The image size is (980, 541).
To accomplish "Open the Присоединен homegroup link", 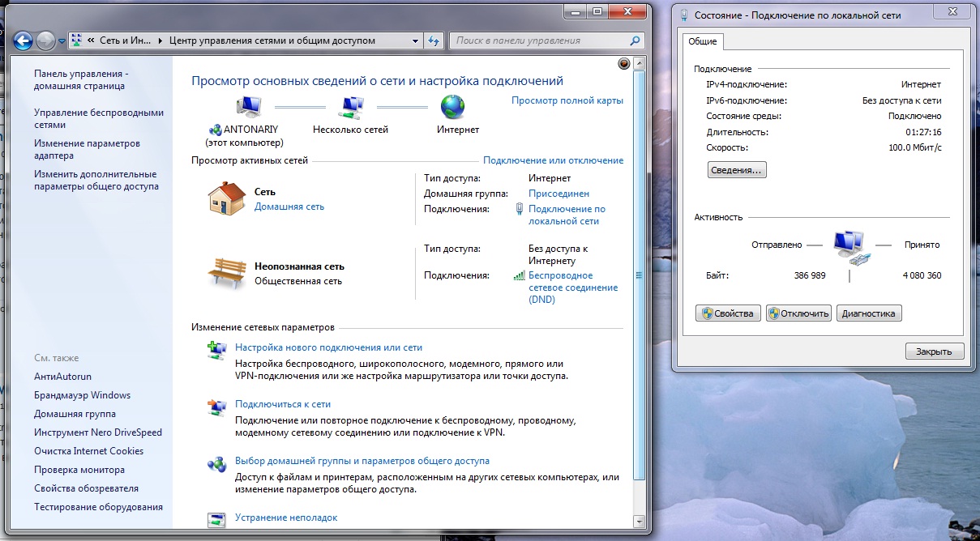I will pos(559,194).
